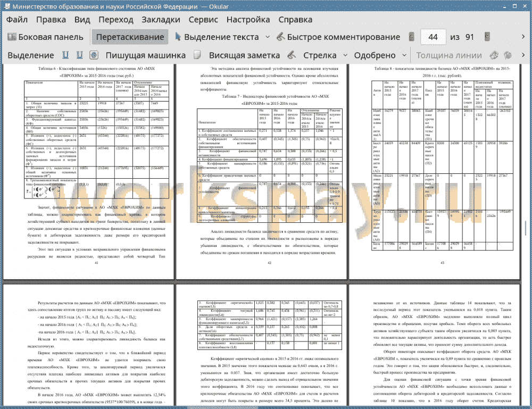Click the page with Таблица 8 table
This screenshot has height=409, width=532.
[x=434, y=172]
